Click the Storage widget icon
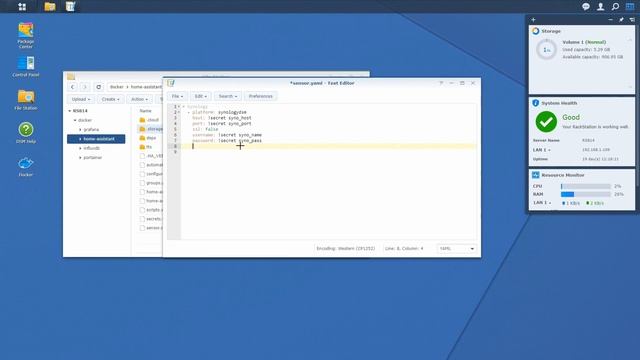Viewport: 640px width, 360px height. tap(536, 31)
